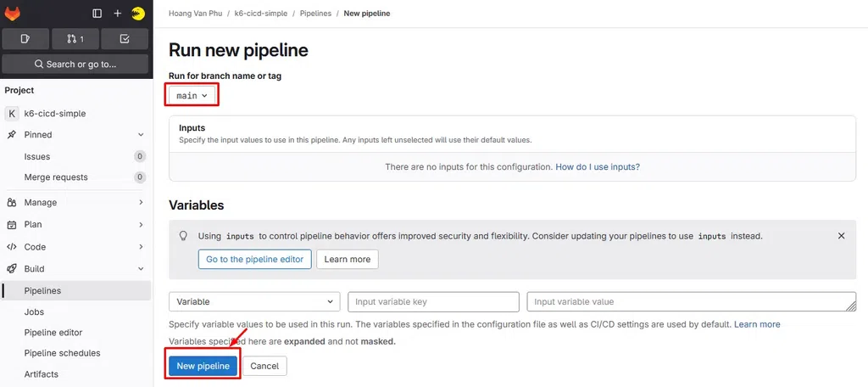This screenshot has width=868, height=387.
Task: Open Pipeline editor in sidebar
Action: (53, 332)
